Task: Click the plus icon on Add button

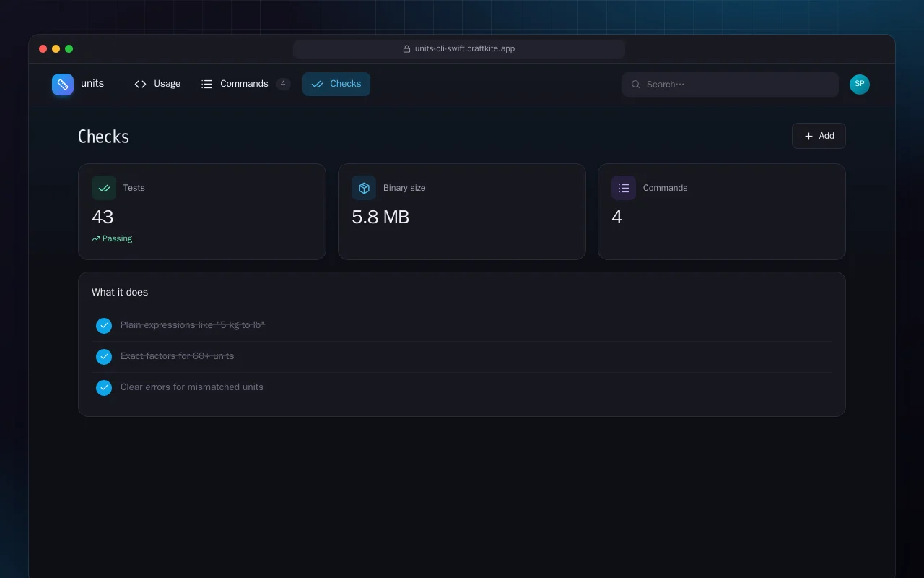Action: (x=808, y=136)
